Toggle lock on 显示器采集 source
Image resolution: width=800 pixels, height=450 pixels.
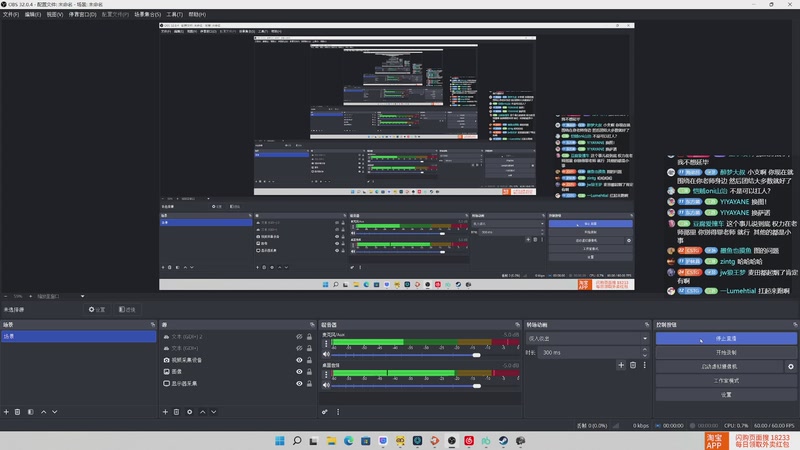tap(309, 383)
